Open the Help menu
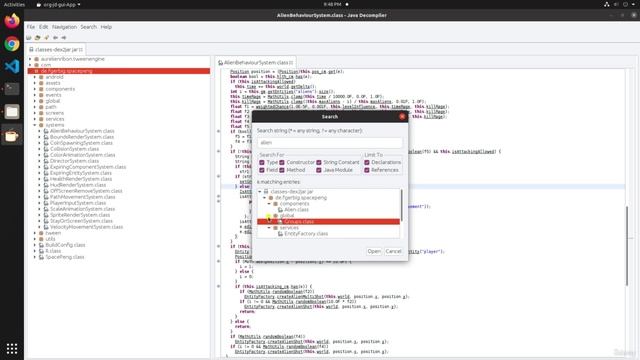 (106, 27)
